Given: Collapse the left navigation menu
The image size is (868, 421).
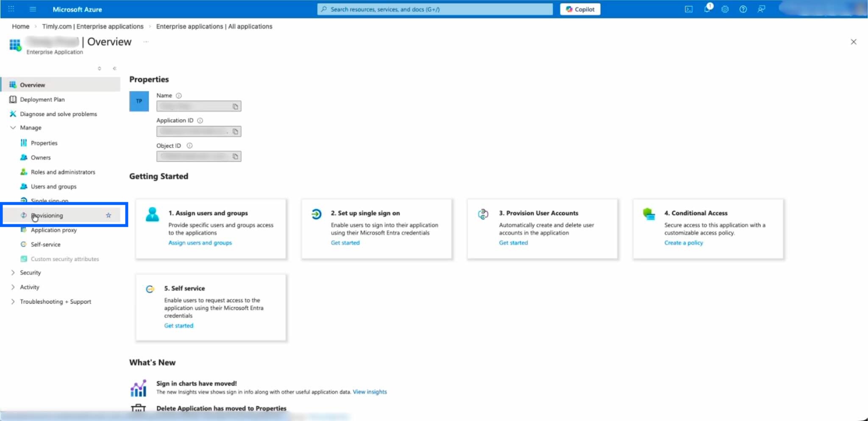Looking at the screenshot, I should tap(114, 68).
